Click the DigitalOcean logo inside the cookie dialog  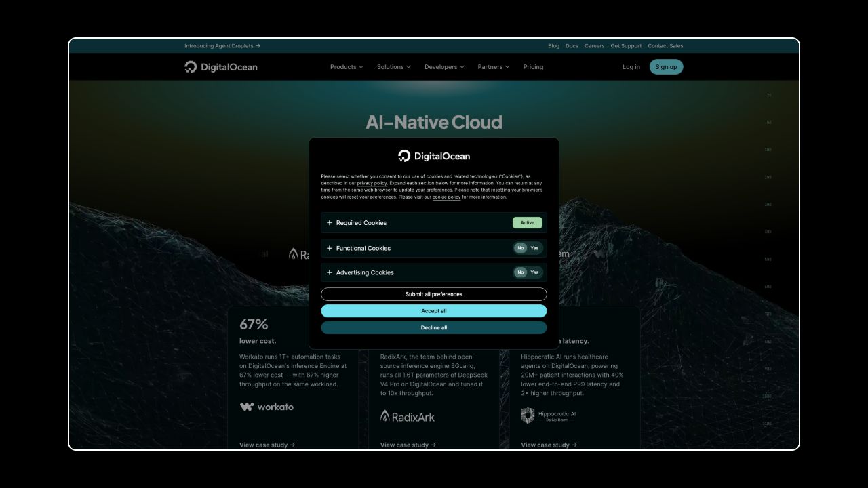click(434, 156)
